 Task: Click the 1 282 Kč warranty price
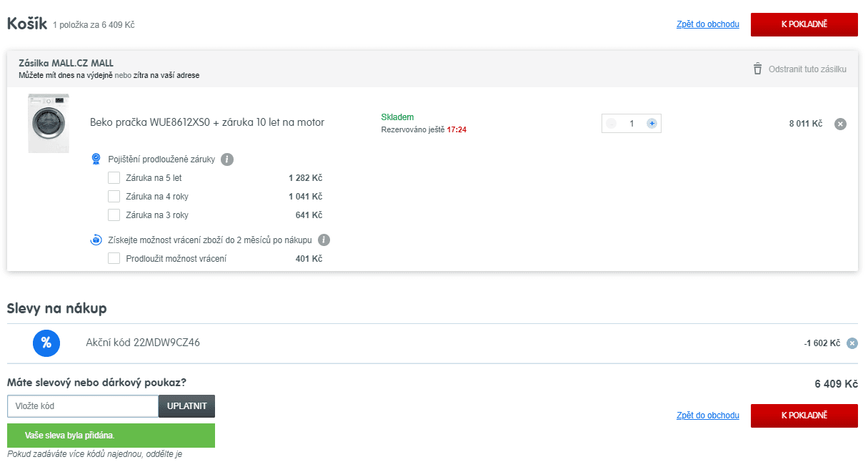[x=305, y=178]
